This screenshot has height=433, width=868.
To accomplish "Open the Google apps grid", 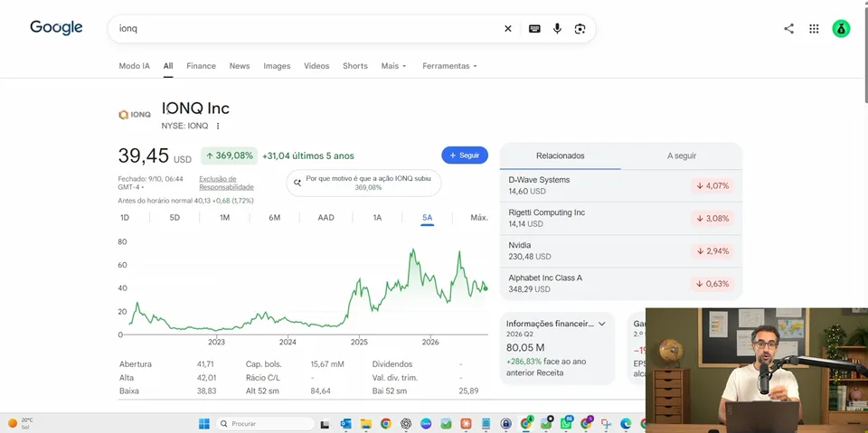I will point(814,29).
